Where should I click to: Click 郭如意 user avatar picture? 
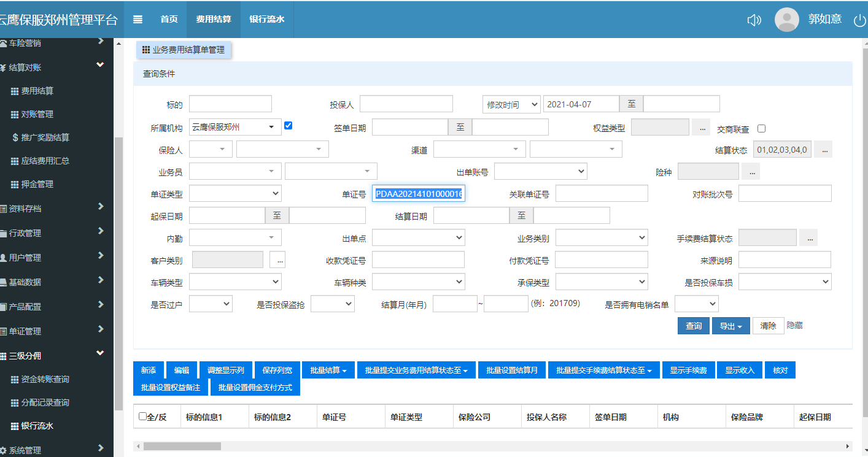click(x=786, y=20)
